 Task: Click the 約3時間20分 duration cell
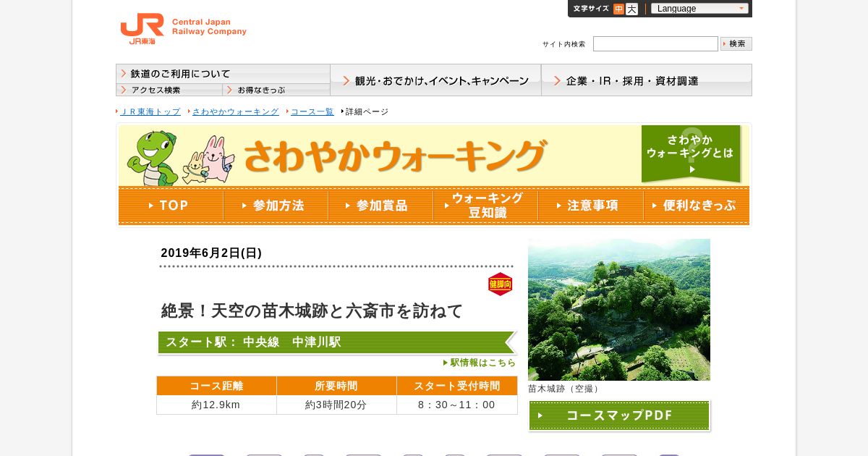pos(336,405)
